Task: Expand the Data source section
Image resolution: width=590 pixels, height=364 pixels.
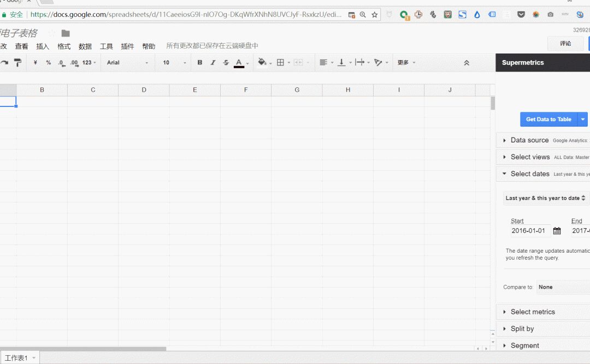Action: pos(543,140)
